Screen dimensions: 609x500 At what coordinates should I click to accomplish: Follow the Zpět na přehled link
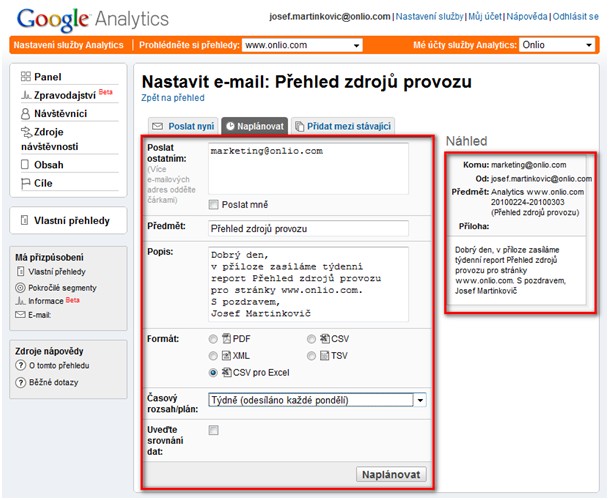pyautogui.click(x=173, y=98)
